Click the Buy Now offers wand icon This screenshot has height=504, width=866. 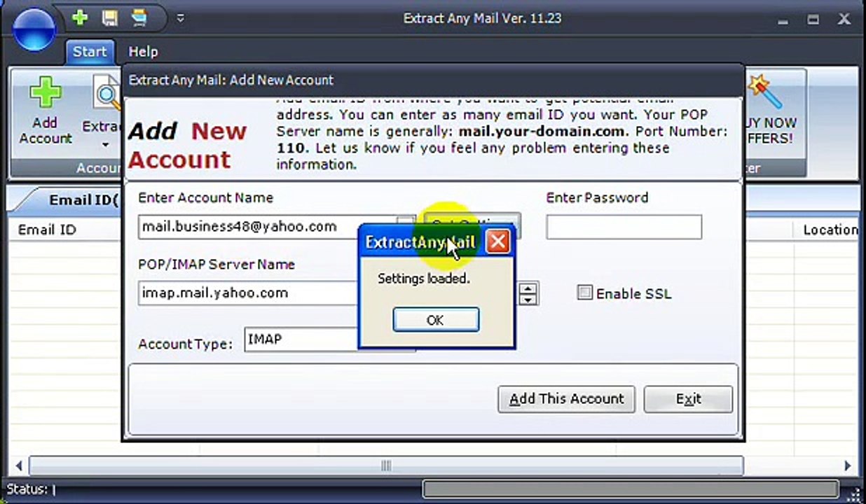pos(765,92)
